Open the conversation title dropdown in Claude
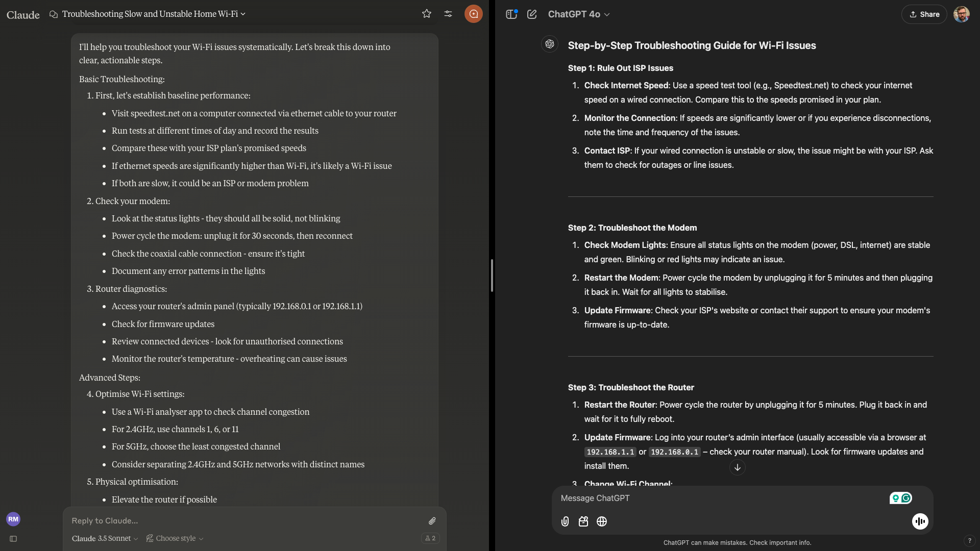This screenshot has width=980, height=551. pos(154,14)
